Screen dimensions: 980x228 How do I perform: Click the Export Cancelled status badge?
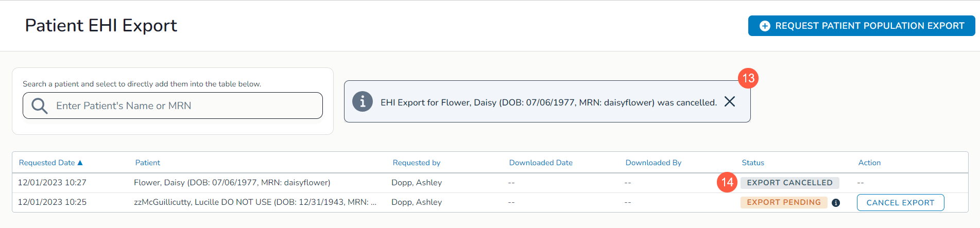coord(789,183)
